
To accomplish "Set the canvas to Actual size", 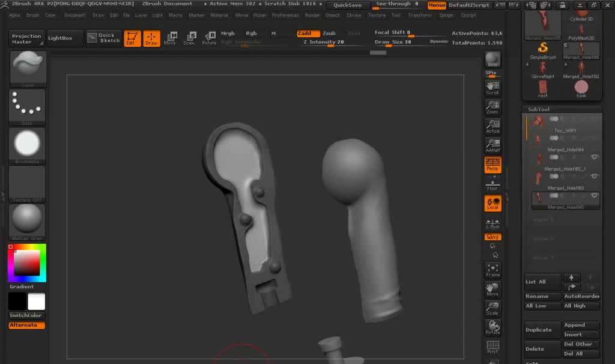I will pos(492,126).
